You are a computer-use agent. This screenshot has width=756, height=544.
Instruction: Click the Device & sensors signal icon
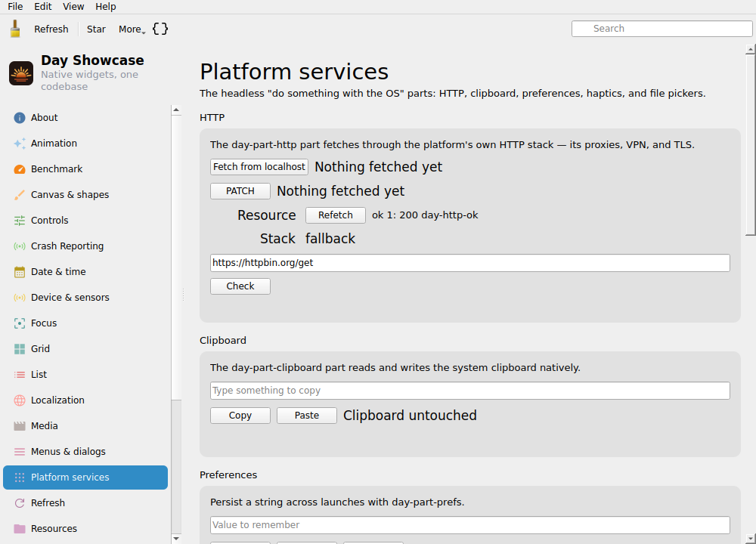click(20, 297)
